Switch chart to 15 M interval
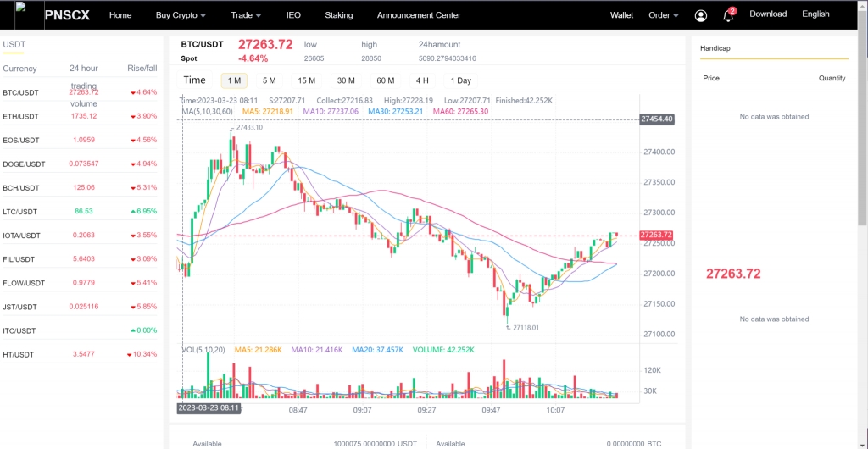The height and width of the screenshot is (449, 868). pos(307,80)
